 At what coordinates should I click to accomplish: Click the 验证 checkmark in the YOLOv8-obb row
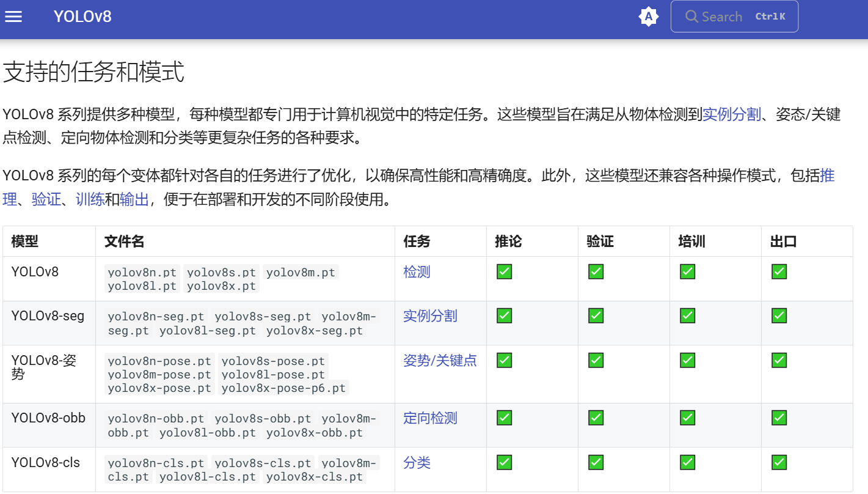[596, 418]
